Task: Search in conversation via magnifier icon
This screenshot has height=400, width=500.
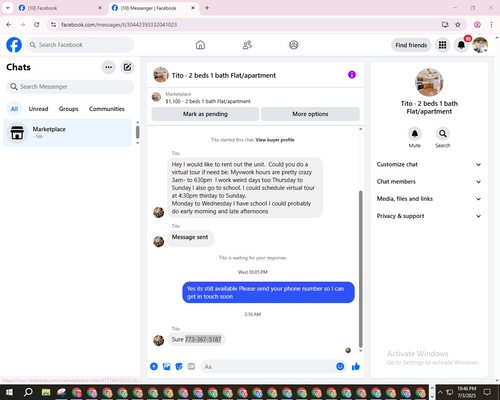Action: click(443, 134)
